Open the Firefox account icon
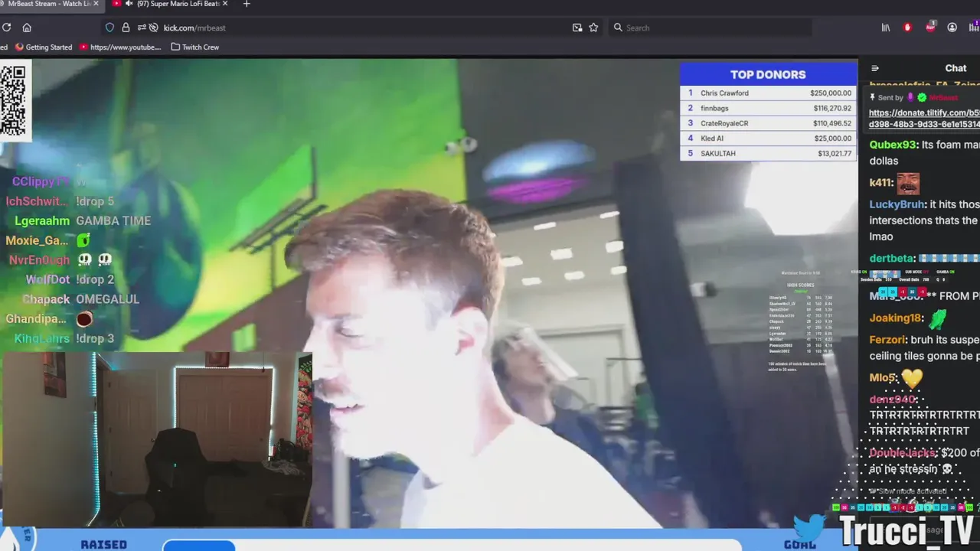Image resolution: width=980 pixels, height=551 pixels. [952, 28]
